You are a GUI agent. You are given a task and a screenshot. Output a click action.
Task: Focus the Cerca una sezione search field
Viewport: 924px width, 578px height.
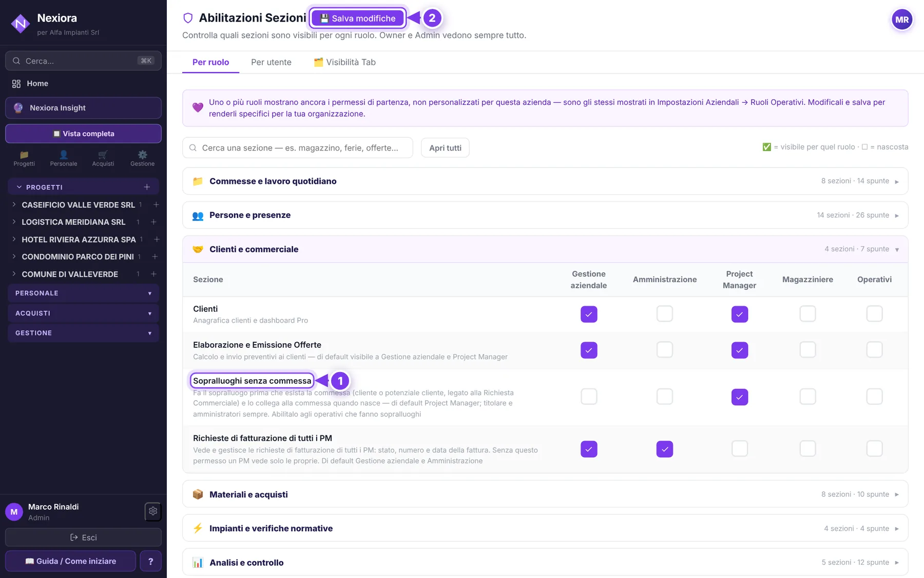298,148
